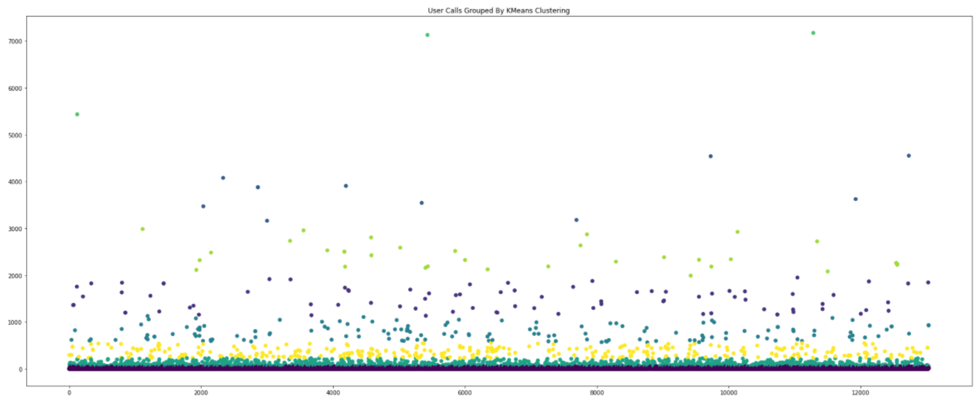Click the chart title 'User Calls Grouped By KMeans Clustering'
This screenshot has height=404, width=980.
point(499,11)
